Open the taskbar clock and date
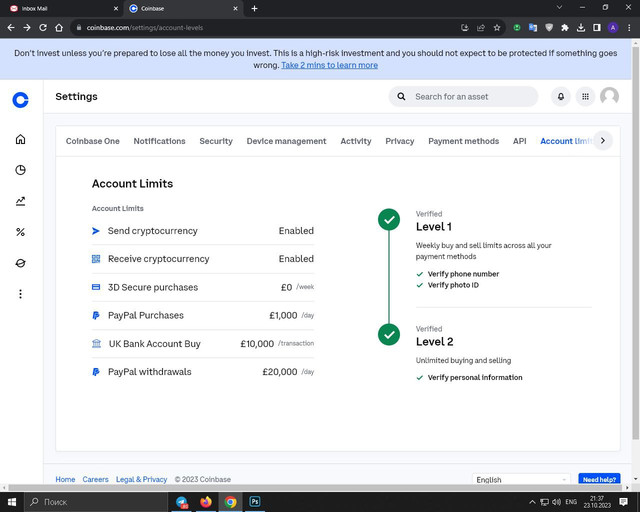This screenshot has width=640, height=512. (597, 502)
